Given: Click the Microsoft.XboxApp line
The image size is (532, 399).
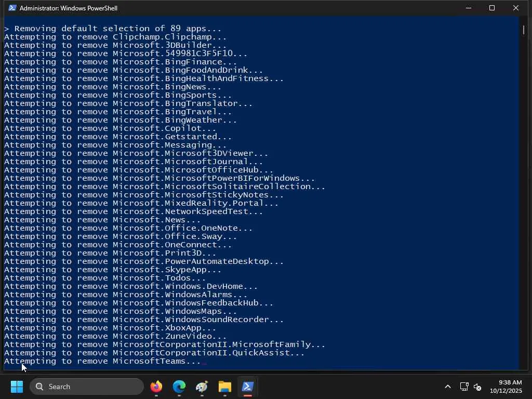Looking at the screenshot, I should (110, 328).
